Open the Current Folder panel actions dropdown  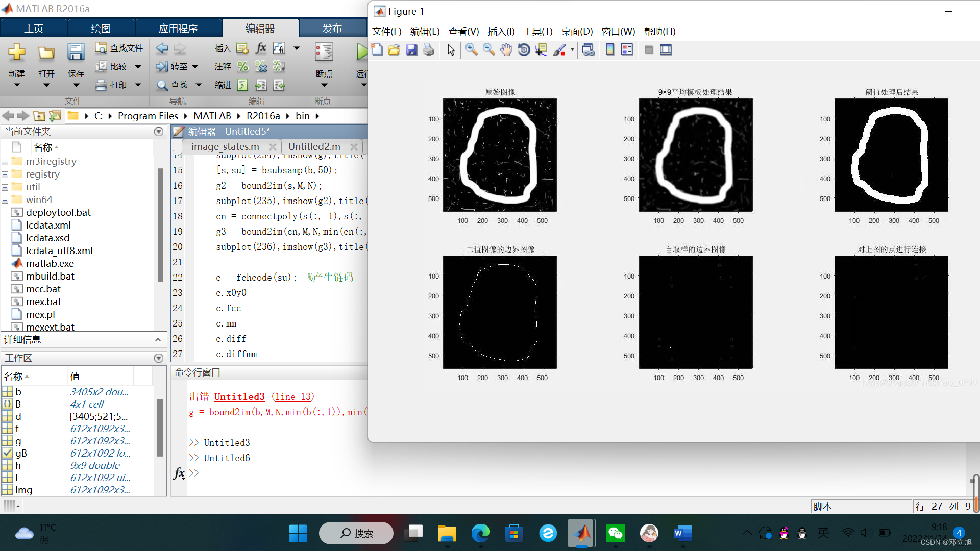coord(159,132)
